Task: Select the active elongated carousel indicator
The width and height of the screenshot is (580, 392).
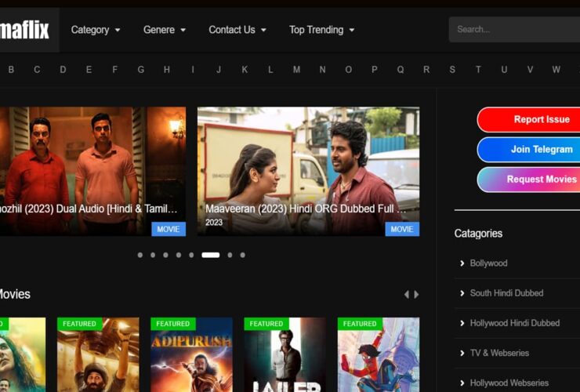Action: (x=211, y=255)
